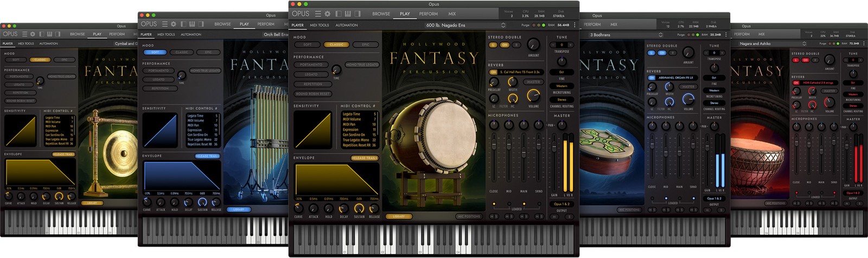Toggle the Portamento performance button, center window

tap(311, 65)
